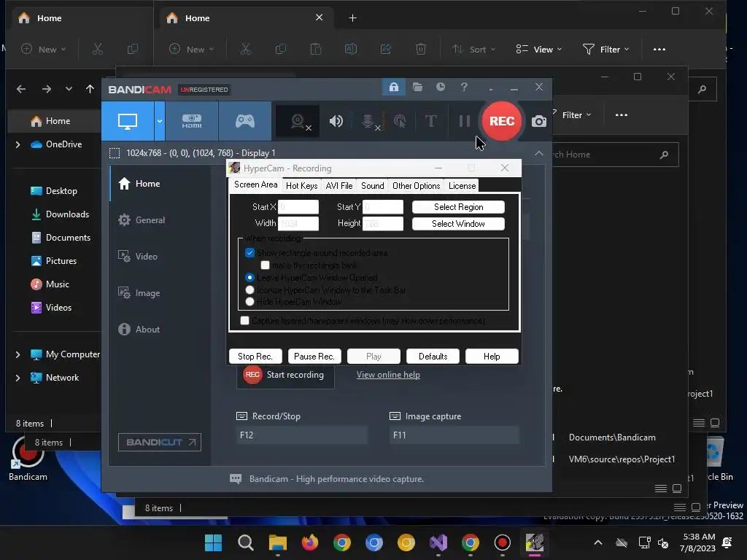Click the big red REC button
The width and height of the screenshot is (747, 560).
pos(502,121)
